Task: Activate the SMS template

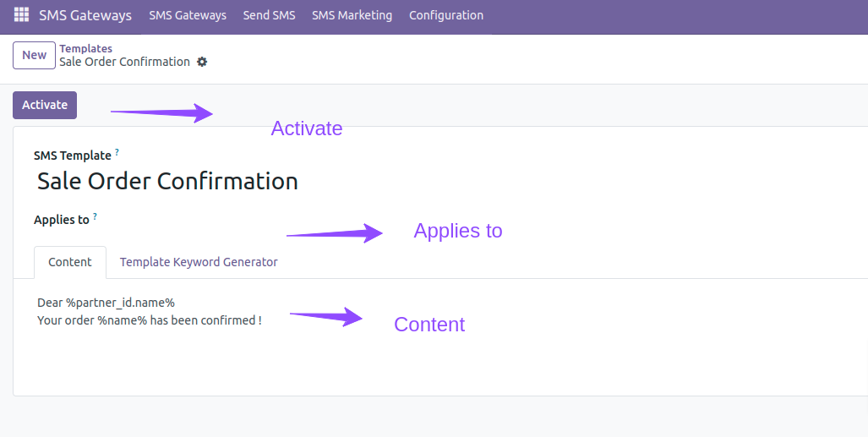Action: click(x=45, y=105)
